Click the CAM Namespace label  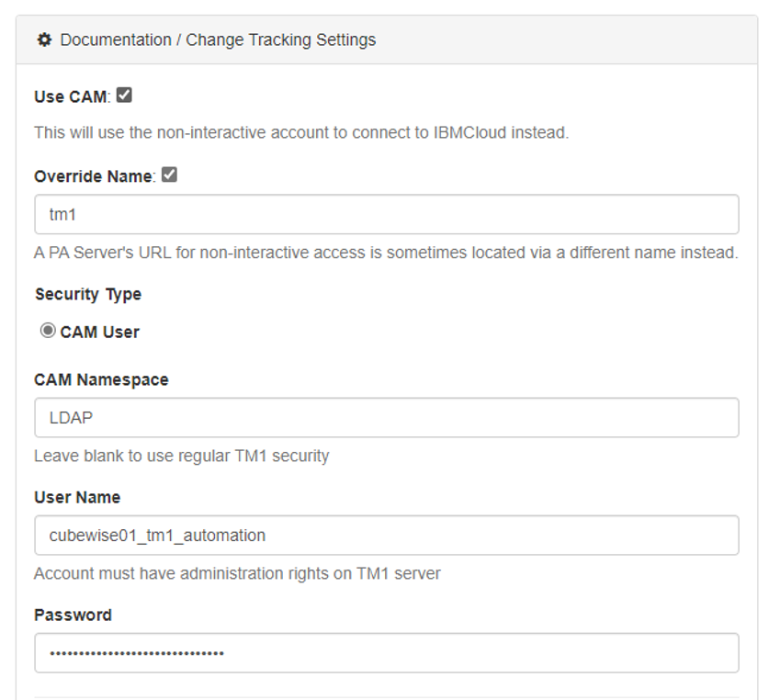pos(101,379)
